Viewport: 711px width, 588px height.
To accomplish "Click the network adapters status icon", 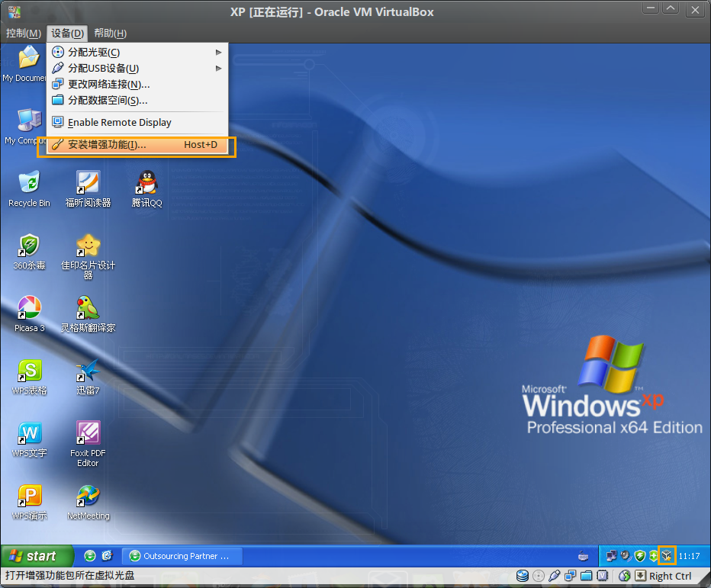I will [x=570, y=576].
